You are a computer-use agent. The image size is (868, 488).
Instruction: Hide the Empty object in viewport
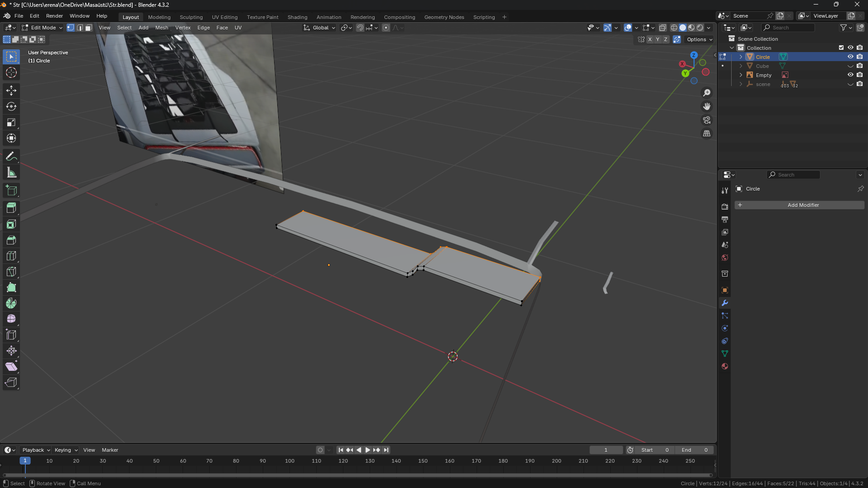[x=850, y=75]
